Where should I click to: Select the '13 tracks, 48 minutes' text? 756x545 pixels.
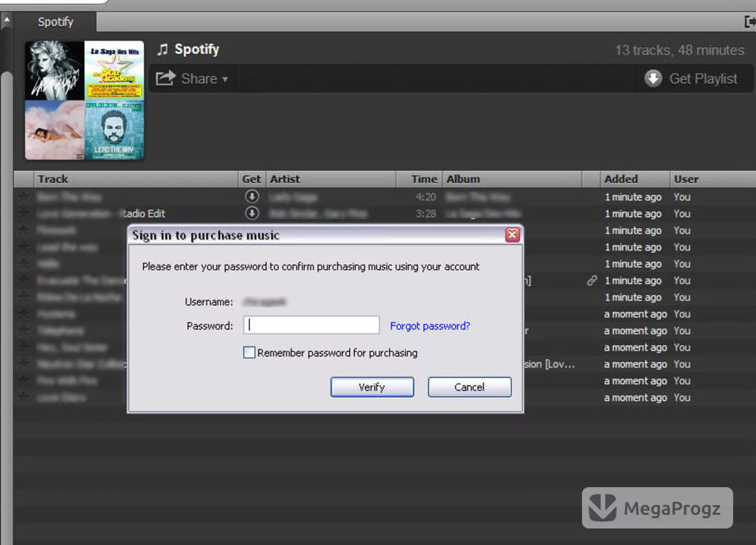click(680, 50)
